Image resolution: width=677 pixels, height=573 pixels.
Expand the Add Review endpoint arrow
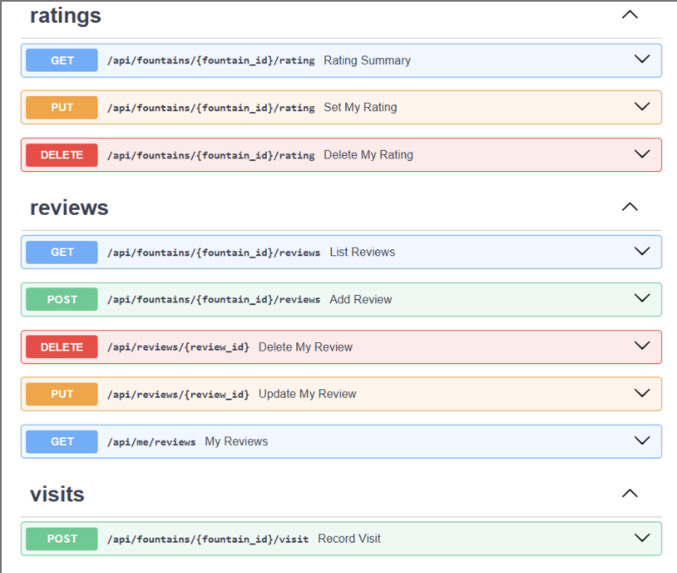click(642, 298)
